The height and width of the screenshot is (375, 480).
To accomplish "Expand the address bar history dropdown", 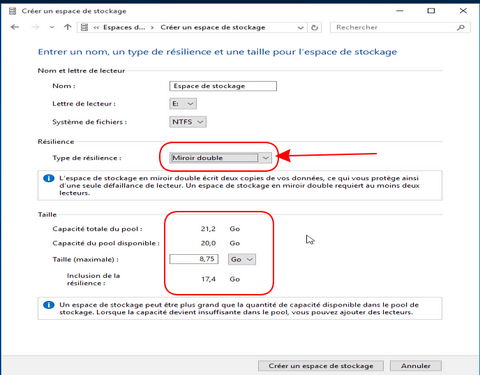I will 300,28.
